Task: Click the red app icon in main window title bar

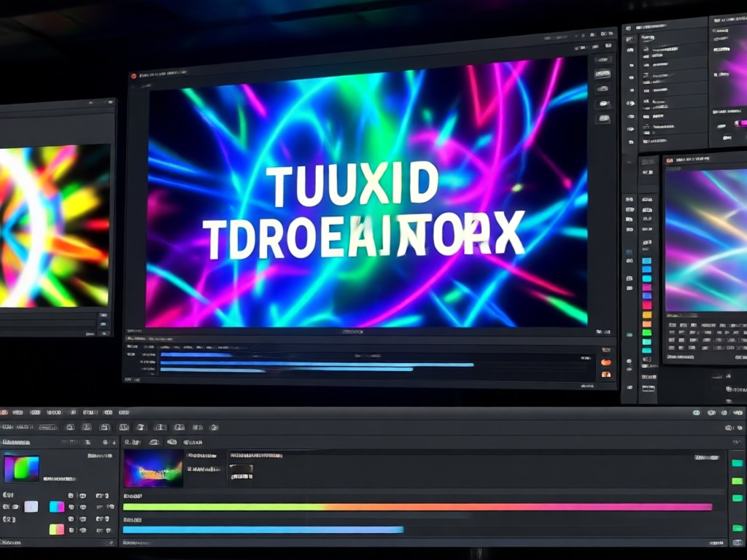Action: (x=134, y=76)
